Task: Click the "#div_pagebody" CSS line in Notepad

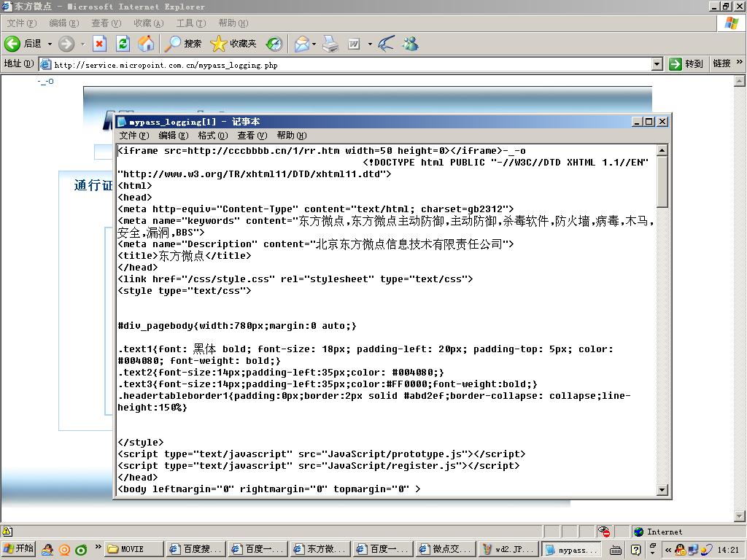Action: pyautogui.click(x=237, y=326)
